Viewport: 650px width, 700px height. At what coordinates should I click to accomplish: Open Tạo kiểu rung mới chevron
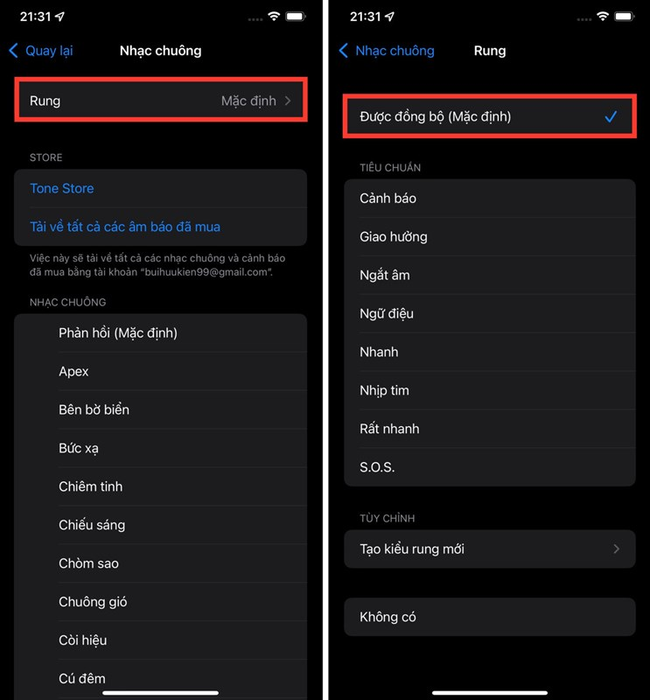(617, 549)
